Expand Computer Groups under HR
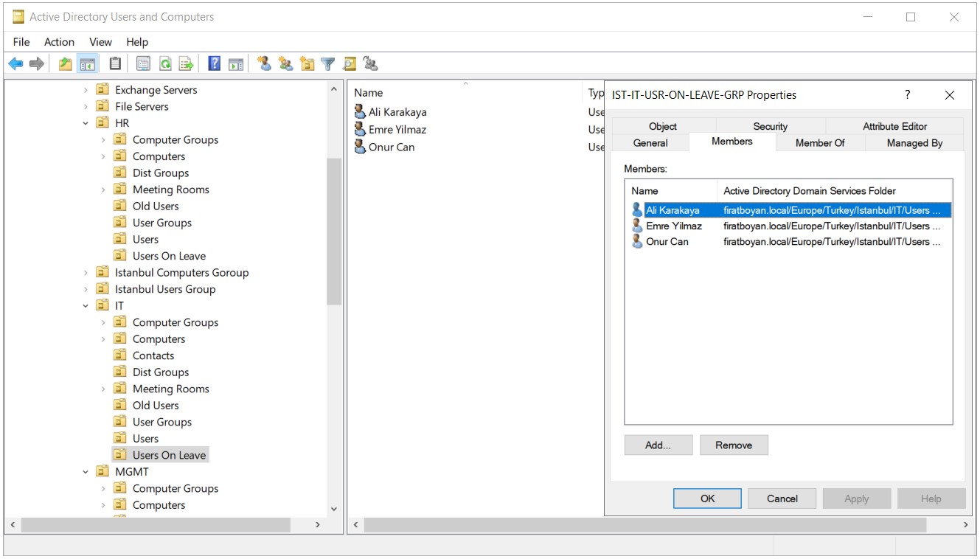Screen dimensions: 980x559 pyautogui.click(x=103, y=139)
